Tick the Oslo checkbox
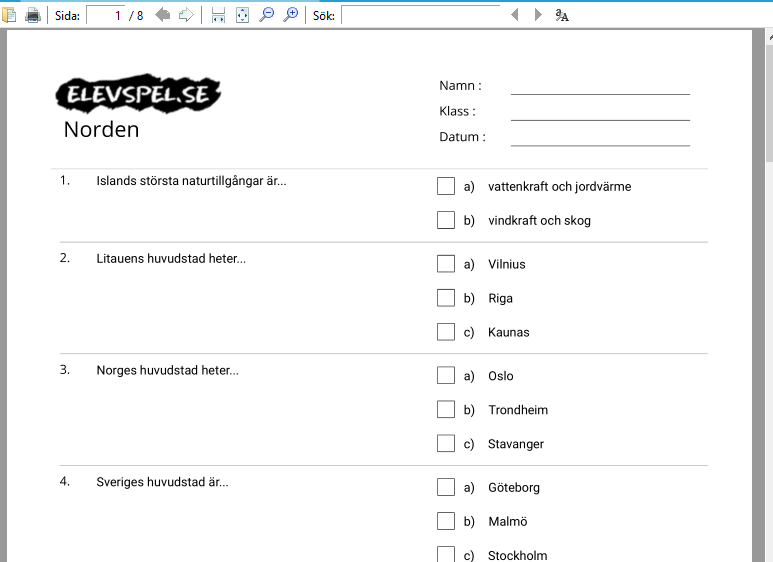Image resolution: width=773 pixels, height=562 pixels. [446, 376]
